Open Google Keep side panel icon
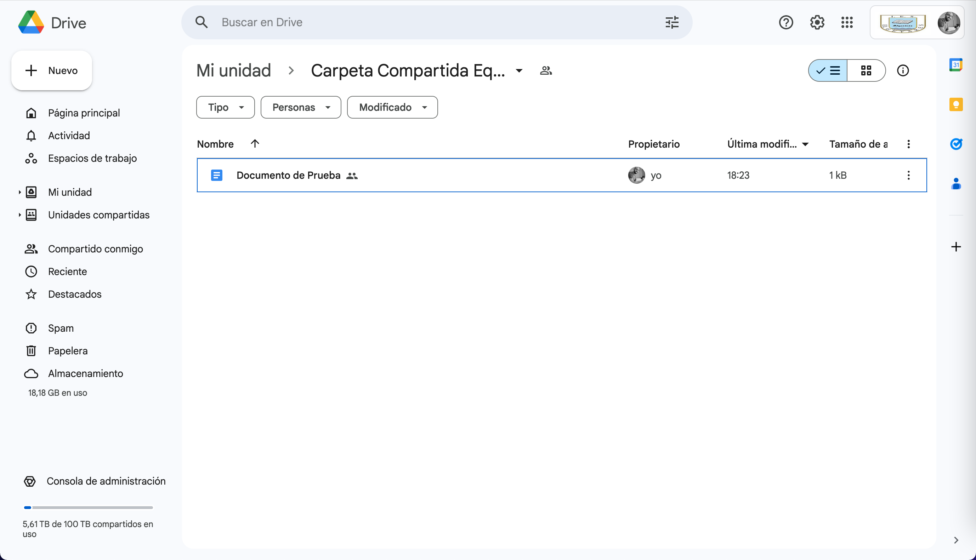The image size is (976, 560). click(x=955, y=105)
